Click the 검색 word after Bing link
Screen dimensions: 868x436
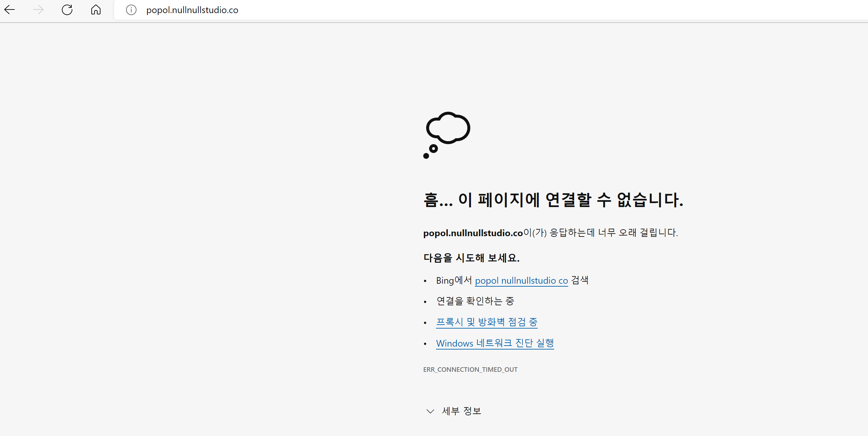click(580, 280)
